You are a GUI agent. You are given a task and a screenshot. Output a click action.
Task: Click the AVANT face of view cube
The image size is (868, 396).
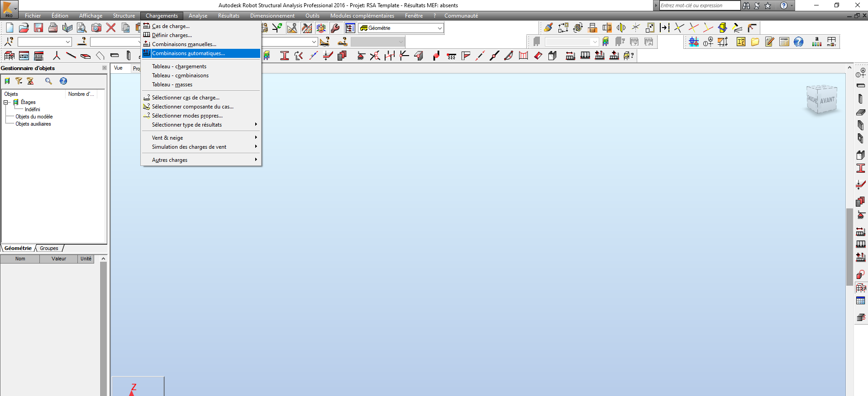pyautogui.click(x=827, y=100)
